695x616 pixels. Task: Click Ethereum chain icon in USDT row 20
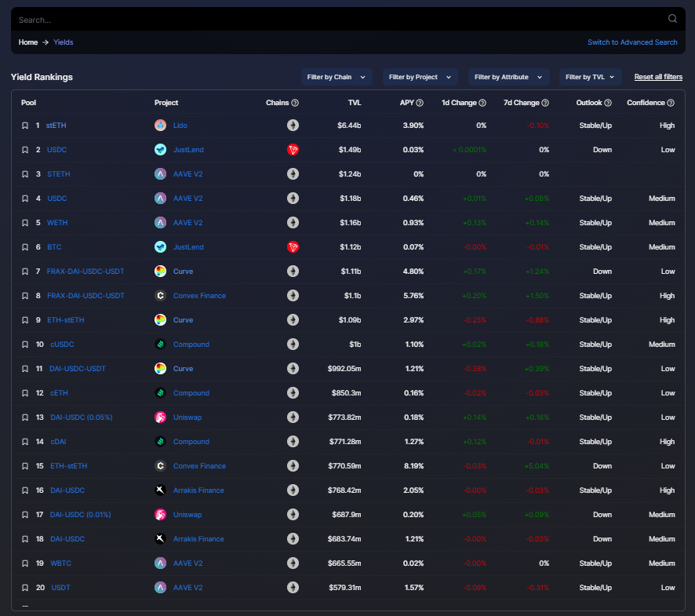[293, 588]
